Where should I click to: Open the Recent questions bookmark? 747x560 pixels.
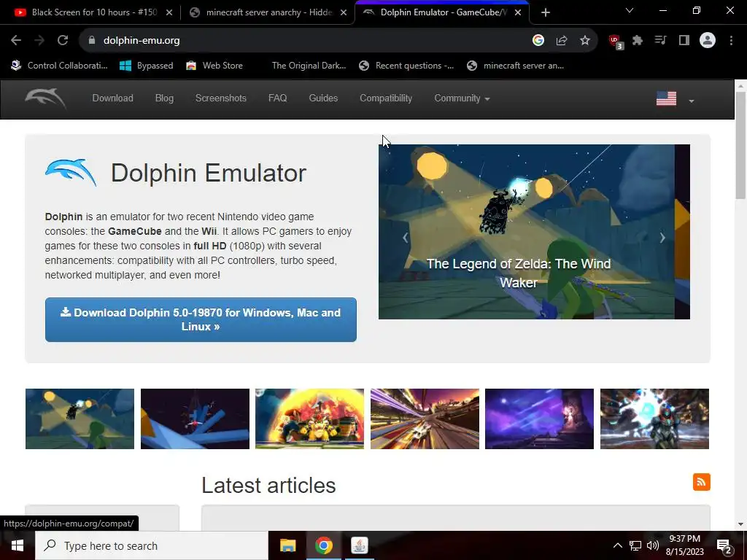click(x=406, y=66)
